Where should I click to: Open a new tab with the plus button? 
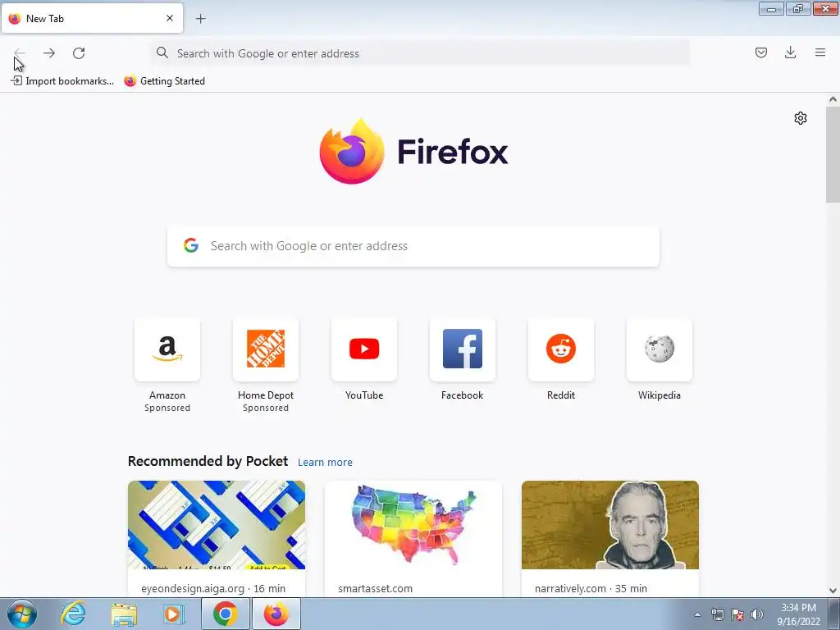tap(200, 19)
